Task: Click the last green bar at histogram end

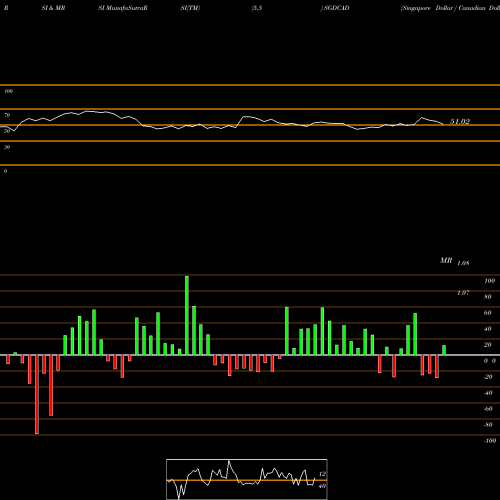Action: [444, 350]
